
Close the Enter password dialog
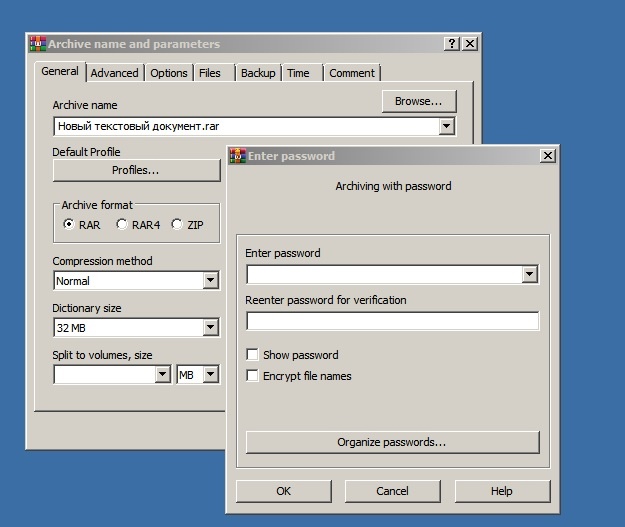pos(548,155)
